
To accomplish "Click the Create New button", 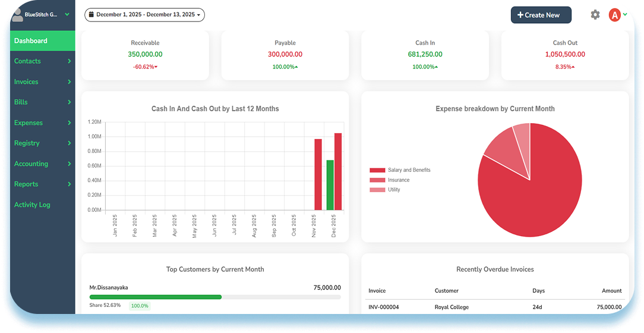I will 541,15.
